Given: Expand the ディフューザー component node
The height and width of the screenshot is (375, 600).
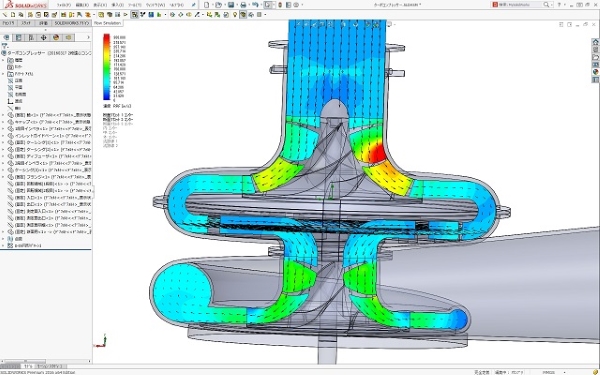Looking at the screenshot, I should point(3,156).
